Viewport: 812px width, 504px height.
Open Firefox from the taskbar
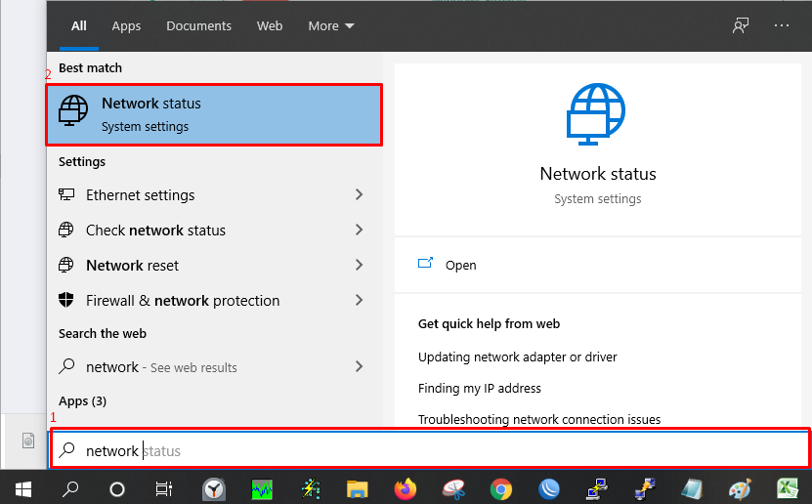[405, 488]
